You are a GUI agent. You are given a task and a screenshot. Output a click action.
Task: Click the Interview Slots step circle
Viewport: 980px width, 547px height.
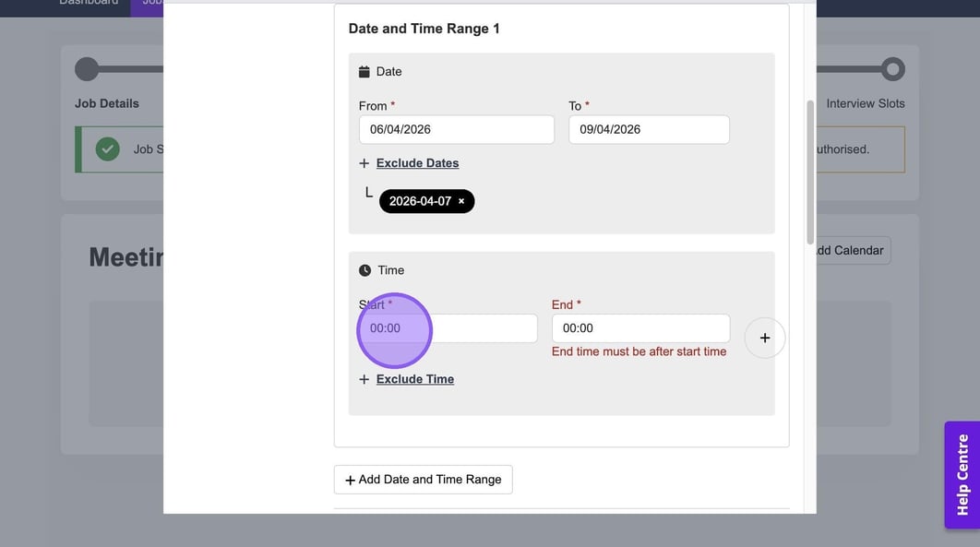tap(892, 69)
